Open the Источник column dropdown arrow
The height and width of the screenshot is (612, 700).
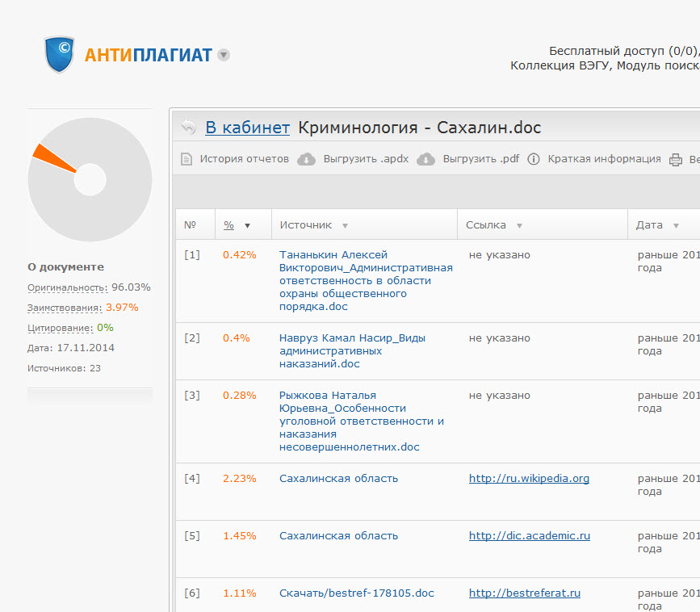[x=345, y=225]
